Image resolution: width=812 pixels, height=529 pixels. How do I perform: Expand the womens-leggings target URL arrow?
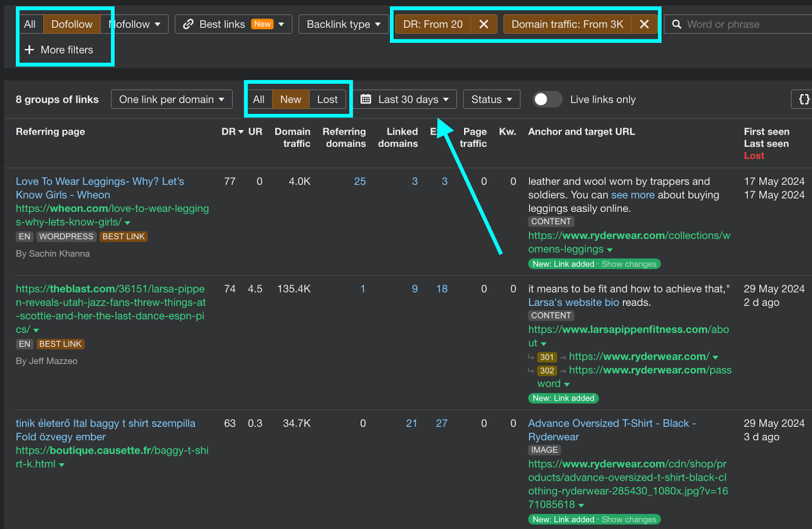[x=610, y=250]
